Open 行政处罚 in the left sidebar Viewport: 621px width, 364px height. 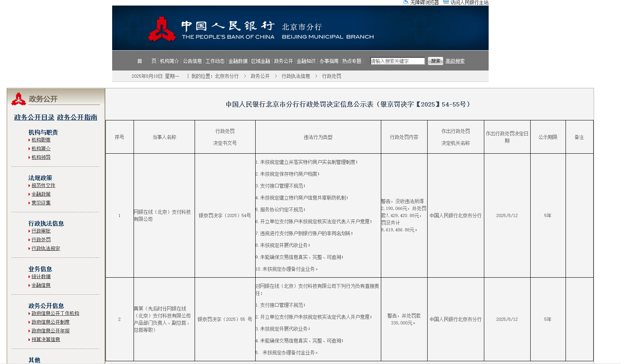41,240
